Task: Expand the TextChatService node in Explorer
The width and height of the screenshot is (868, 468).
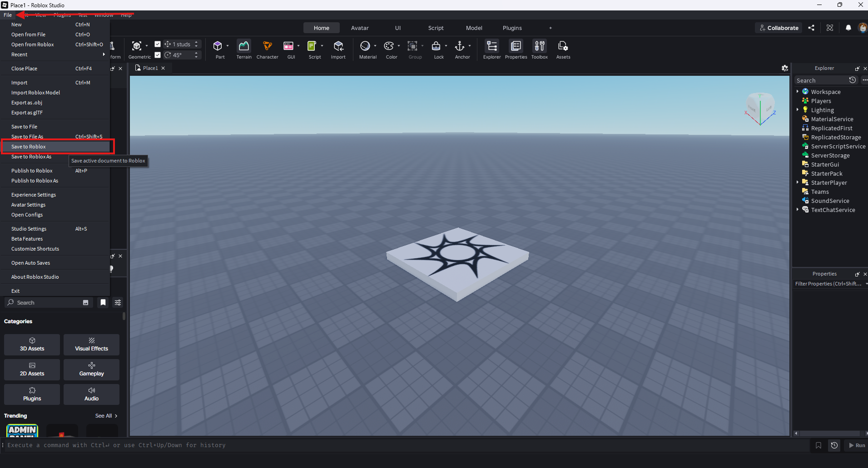Action: point(798,210)
